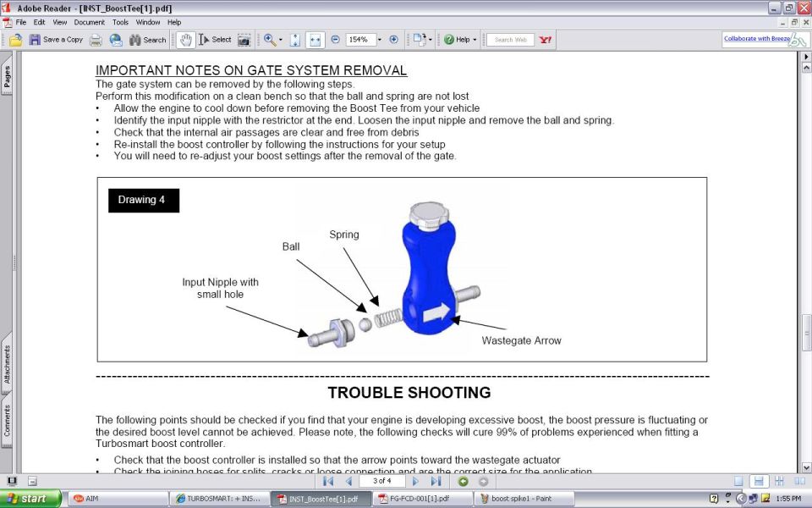Open the File menu
This screenshot has height=508, width=812.
(20, 22)
